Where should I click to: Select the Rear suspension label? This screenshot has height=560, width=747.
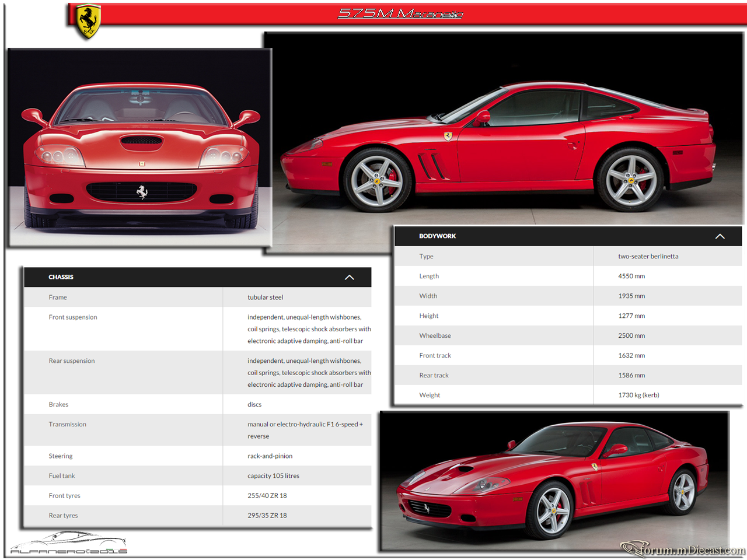click(x=72, y=361)
